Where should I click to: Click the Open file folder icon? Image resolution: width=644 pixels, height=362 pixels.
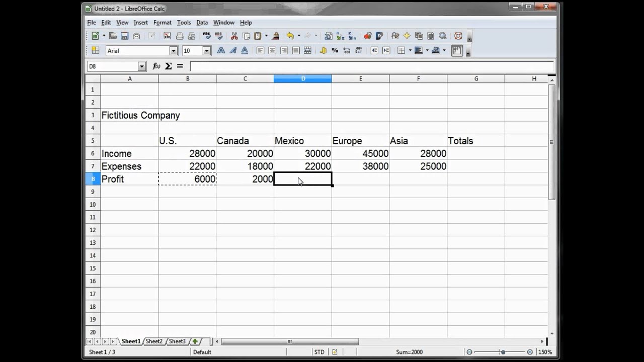click(x=113, y=36)
